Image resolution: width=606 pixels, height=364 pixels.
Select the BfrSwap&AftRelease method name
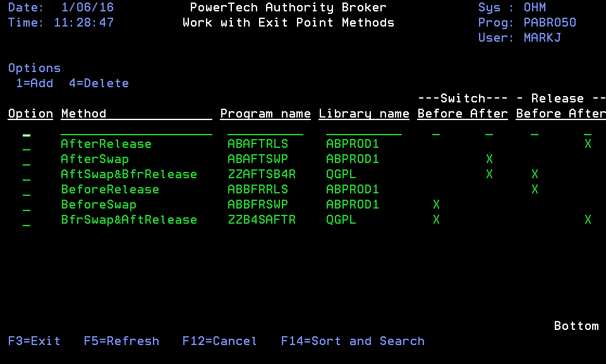click(x=129, y=219)
